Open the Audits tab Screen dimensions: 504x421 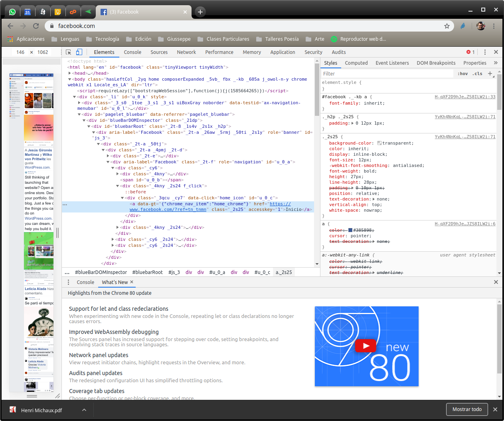[339, 52]
